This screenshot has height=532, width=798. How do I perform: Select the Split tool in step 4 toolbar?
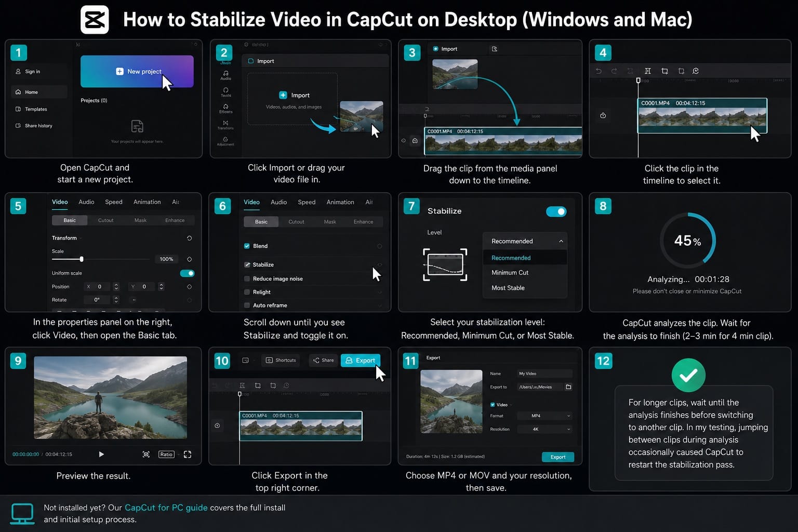(x=647, y=71)
